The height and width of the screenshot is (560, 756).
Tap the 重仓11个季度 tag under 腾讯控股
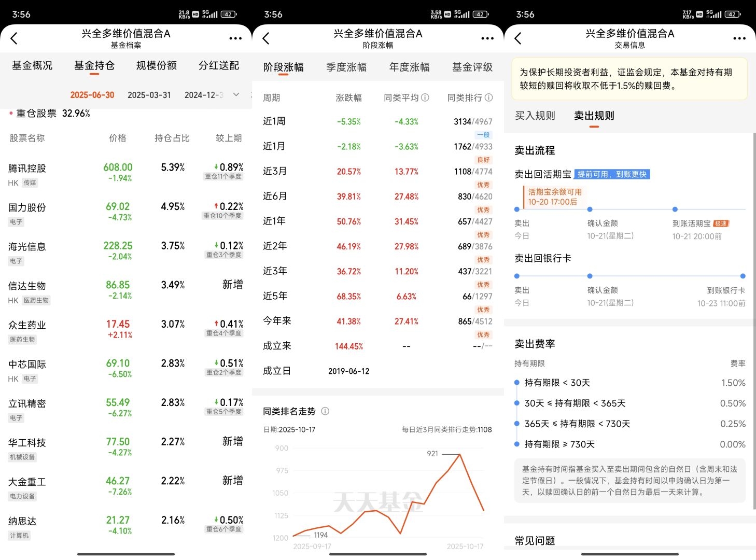(x=223, y=176)
